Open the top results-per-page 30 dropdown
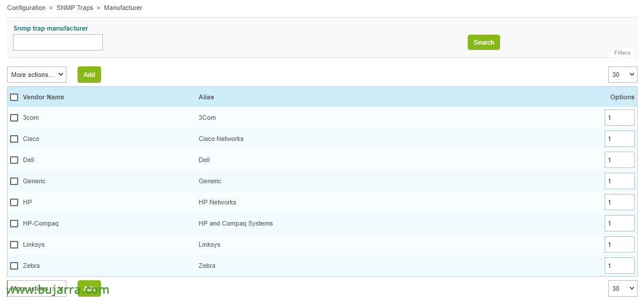The image size is (644, 302). coord(623,75)
